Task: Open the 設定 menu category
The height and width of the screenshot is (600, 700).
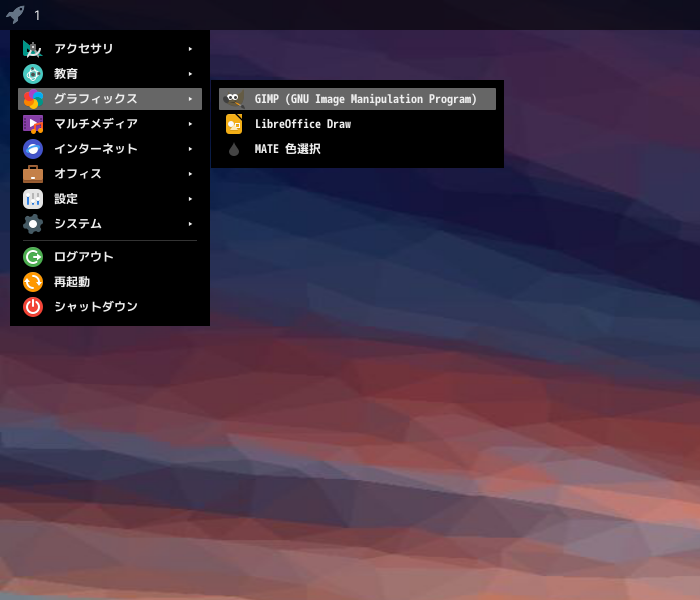Action: (110, 199)
